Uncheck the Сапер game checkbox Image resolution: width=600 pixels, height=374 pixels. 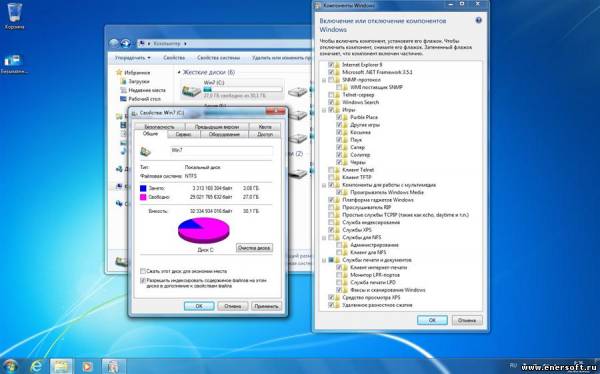[339, 147]
